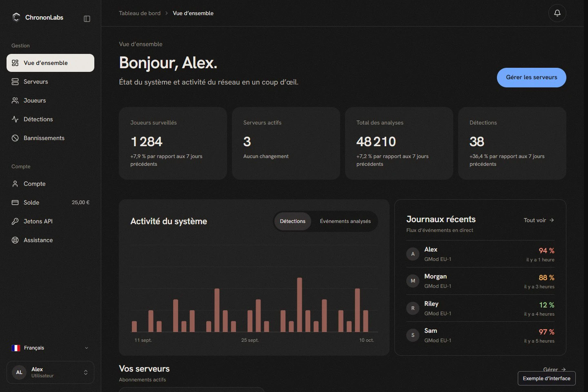Click Morgan's avatar circle M
The image size is (588, 392).
click(x=413, y=281)
